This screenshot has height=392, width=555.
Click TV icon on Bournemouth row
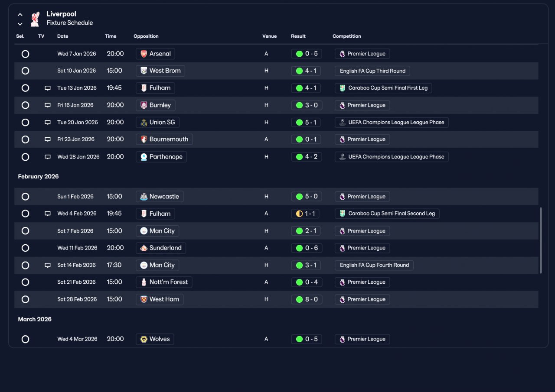pos(48,139)
